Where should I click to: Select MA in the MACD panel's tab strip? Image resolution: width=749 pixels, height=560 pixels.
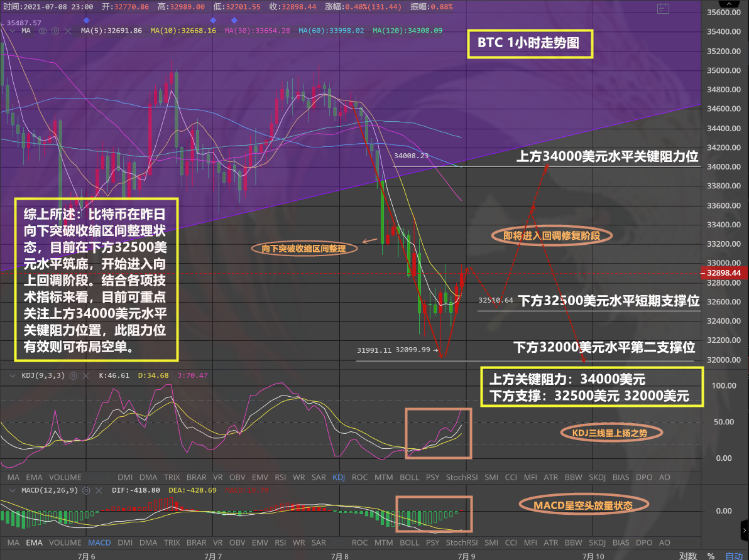click(13, 543)
